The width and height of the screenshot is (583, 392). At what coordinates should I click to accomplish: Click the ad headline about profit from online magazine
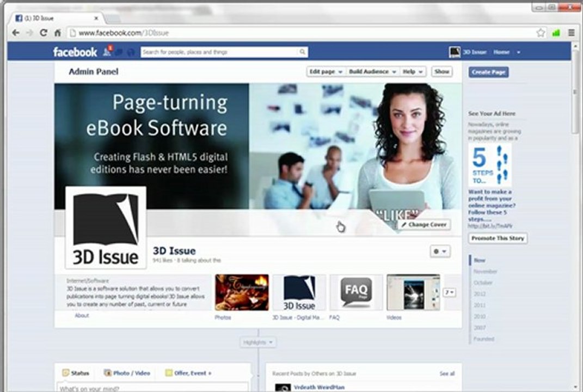(492, 205)
